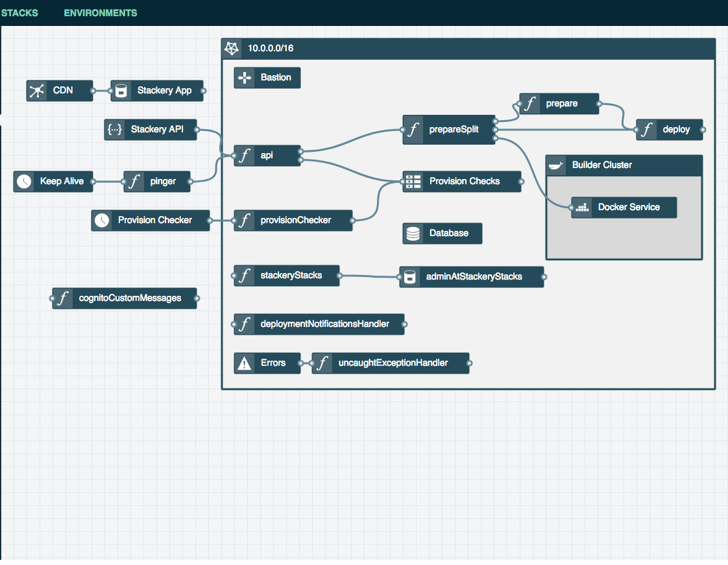Viewport: 728px width, 565px height.
Task: Click the adminAtStackeryStacks output port
Action: (x=544, y=277)
